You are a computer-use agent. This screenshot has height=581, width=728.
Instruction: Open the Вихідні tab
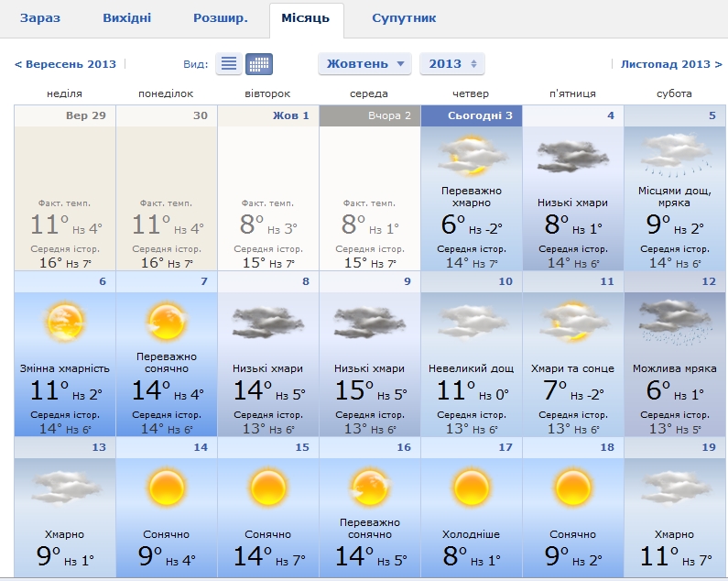click(125, 18)
